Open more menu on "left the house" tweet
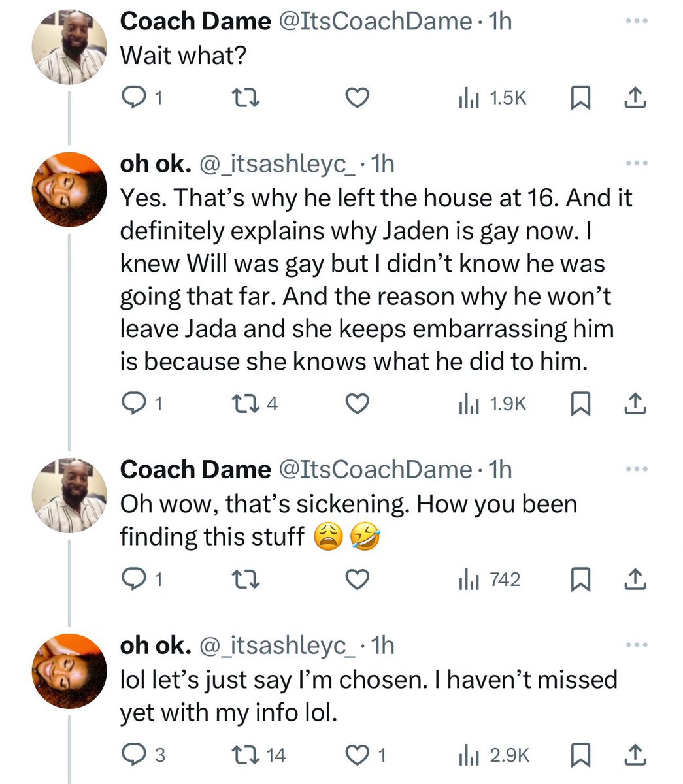This screenshot has width=683, height=784. [x=635, y=163]
